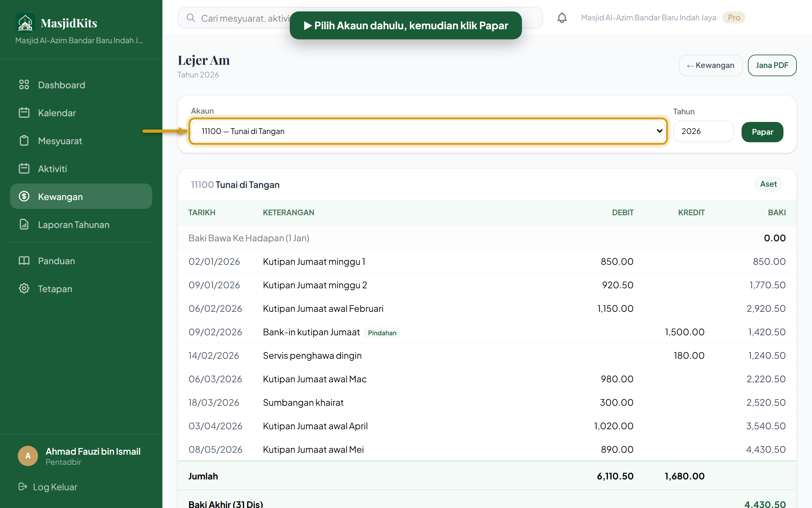Click the DEBIT column header
Image resolution: width=812 pixels, height=508 pixels.
[622, 212]
